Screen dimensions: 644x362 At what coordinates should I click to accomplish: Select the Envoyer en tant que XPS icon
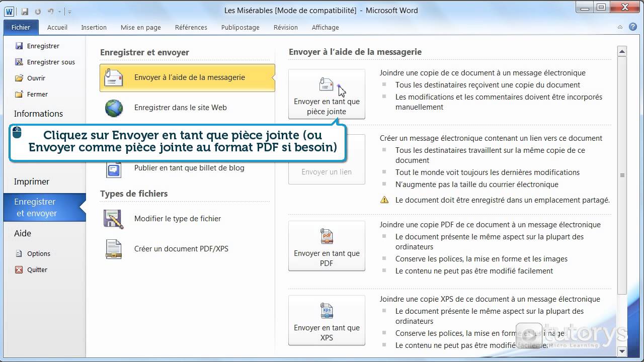pyautogui.click(x=327, y=310)
